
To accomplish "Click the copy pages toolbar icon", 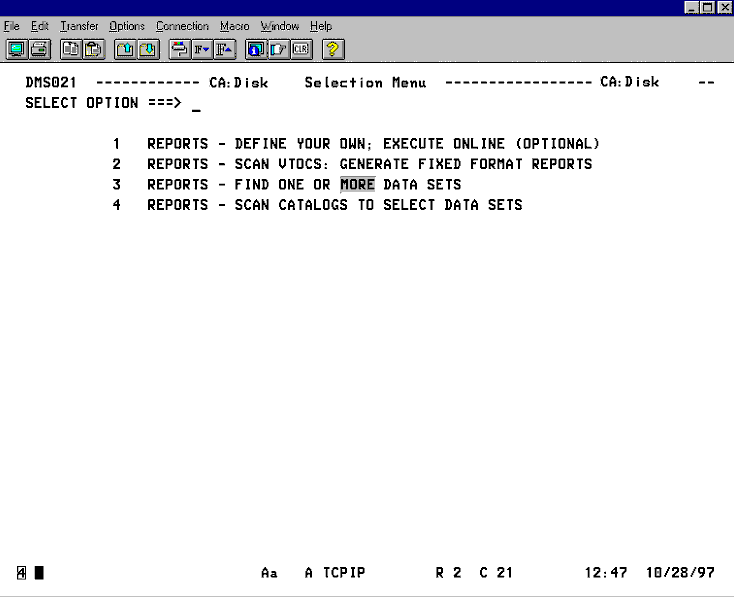I will click(71, 49).
